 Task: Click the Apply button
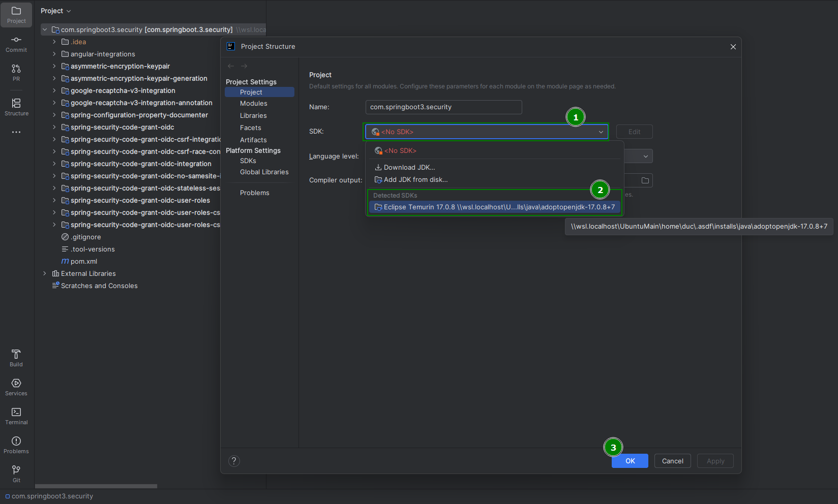[x=715, y=461]
